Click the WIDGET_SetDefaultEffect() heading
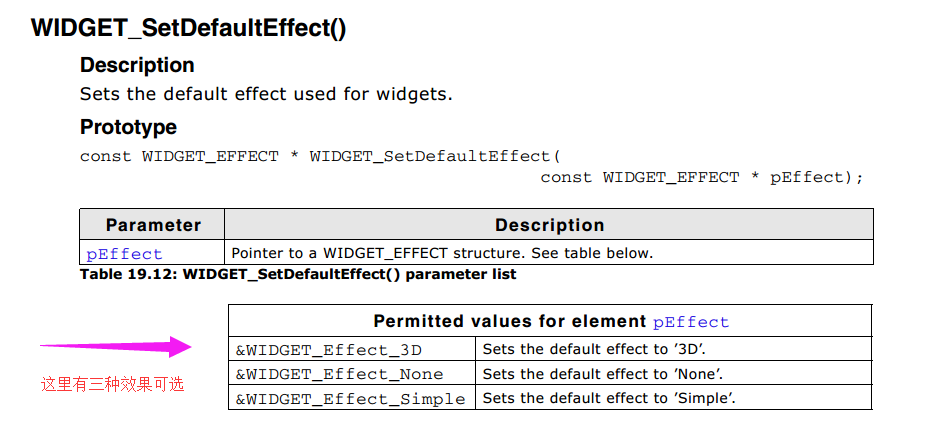This screenshot has width=936, height=431. (x=189, y=28)
